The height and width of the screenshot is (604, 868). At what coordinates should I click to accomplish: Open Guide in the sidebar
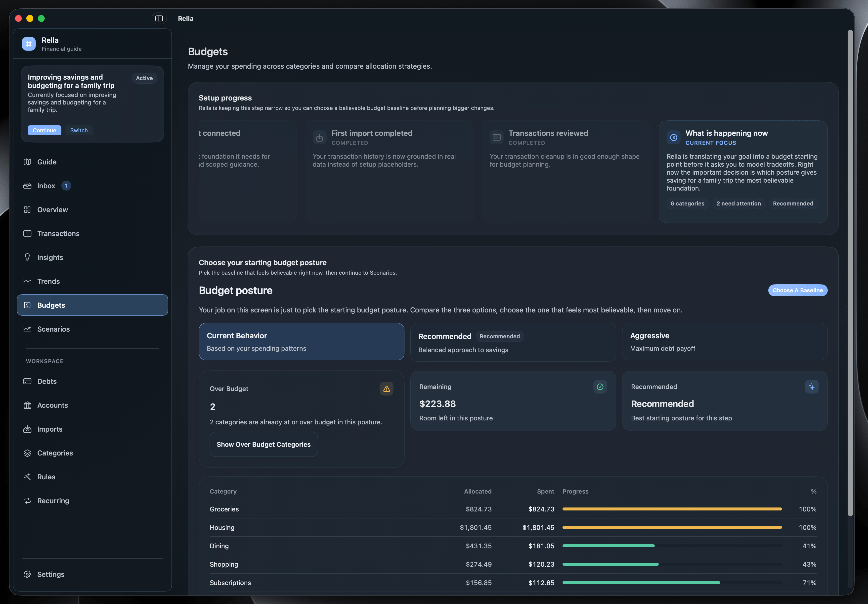click(92, 162)
